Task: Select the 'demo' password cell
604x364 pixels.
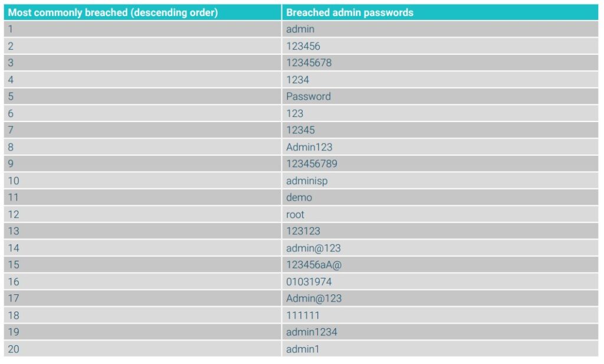Action: (440, 198)
